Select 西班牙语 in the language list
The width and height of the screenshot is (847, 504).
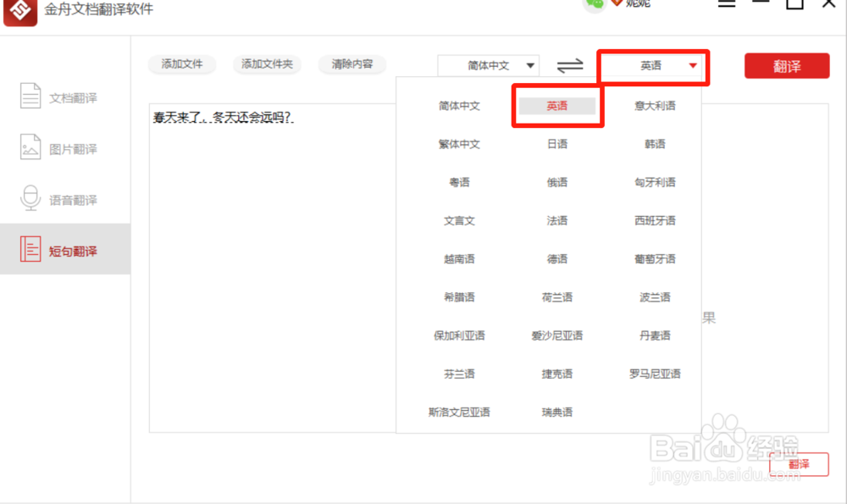(x=655, y=221)
